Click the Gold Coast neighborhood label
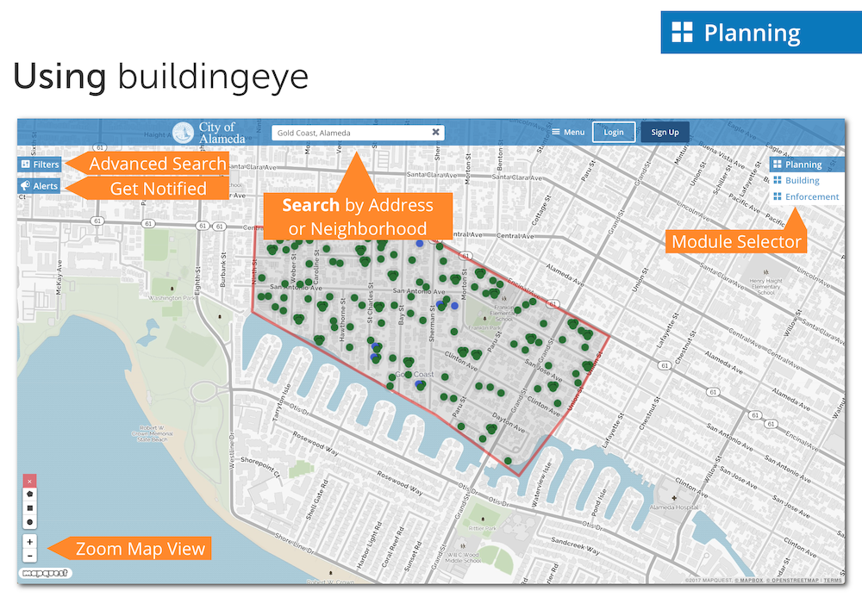862x616 pixels. click(415, 374)
